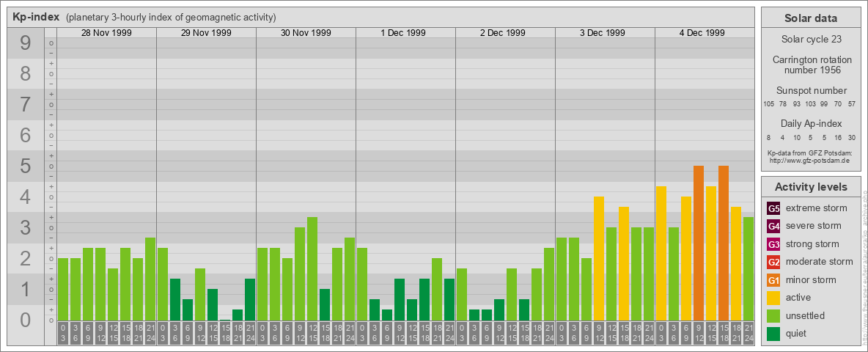Click the 'Daily Ap-index' label
This screenshot has width=868, height=352.
click(811, 123)
